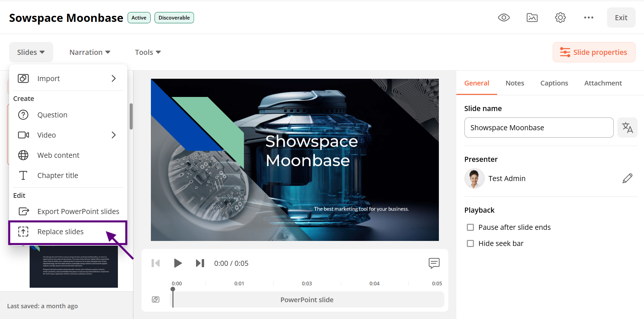Screen dimensions: 644x319
Task: Click the timeline playhead marker at 0:00
Action: click(x=173, y=289)
